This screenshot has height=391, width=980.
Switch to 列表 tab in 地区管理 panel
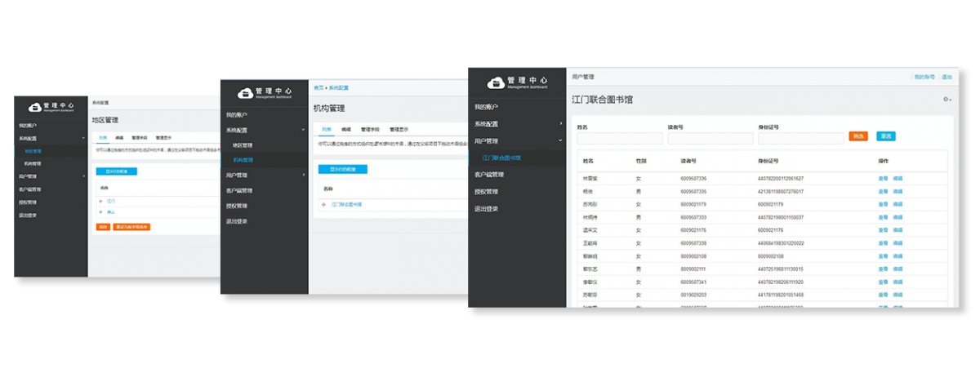pyautogui.click(x=103, y=137)
